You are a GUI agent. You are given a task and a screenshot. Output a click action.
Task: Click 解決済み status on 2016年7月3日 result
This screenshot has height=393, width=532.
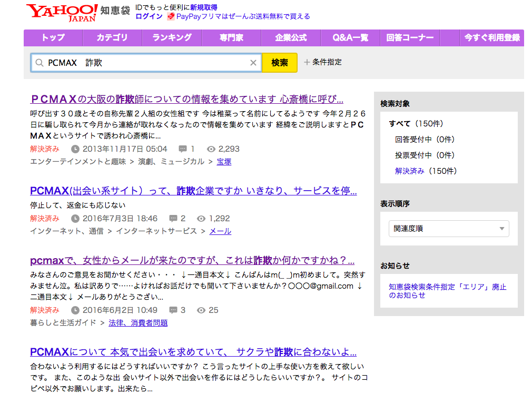(44, 219)
